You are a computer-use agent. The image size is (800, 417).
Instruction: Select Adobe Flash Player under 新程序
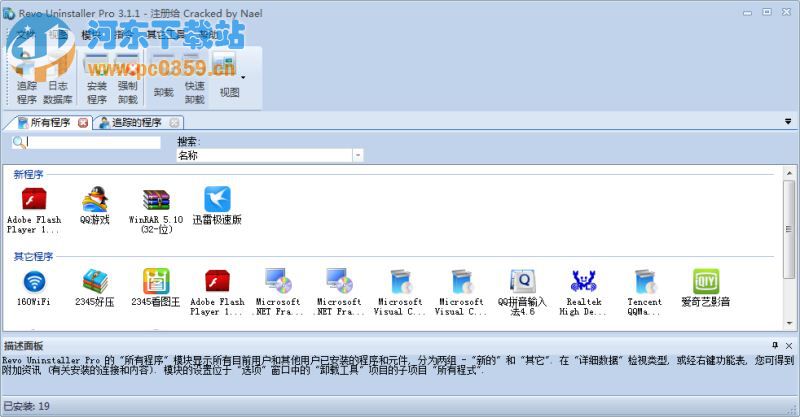(x=34, y=210)
